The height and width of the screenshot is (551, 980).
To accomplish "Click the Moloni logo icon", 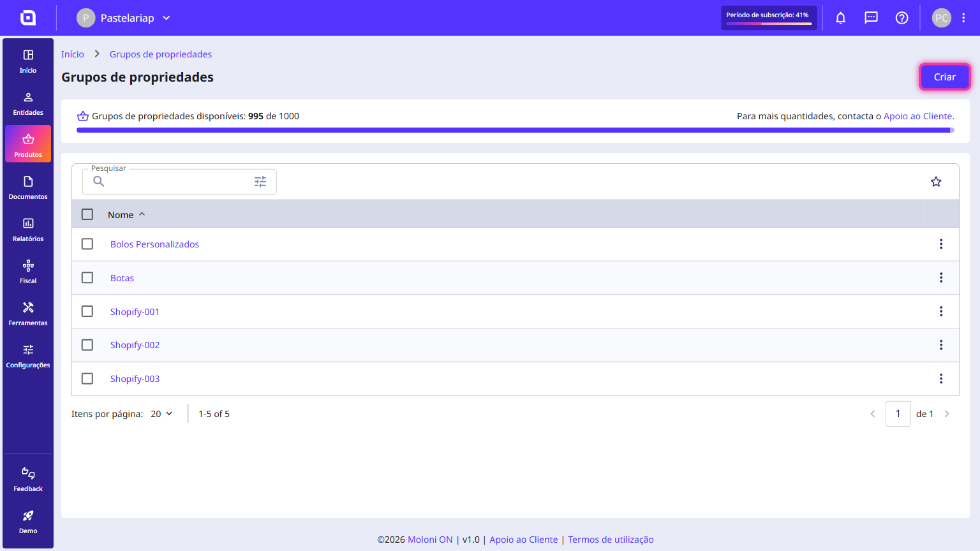I will (x=28, y=18).
